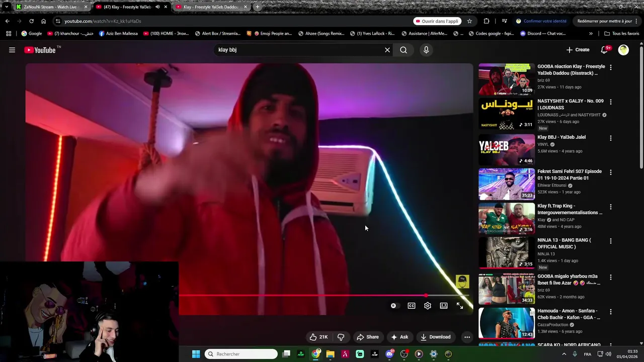Image resolution: width=644 pixels, height=362 pixels.
Task: Click the Rechercher taskbar search box
Action: [242, 354]
